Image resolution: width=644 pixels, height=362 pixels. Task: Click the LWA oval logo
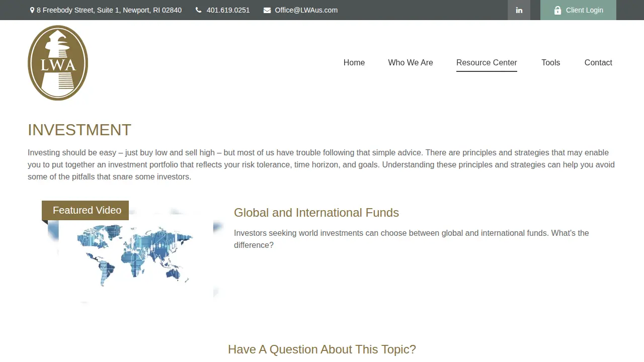(x=58, y=63)
